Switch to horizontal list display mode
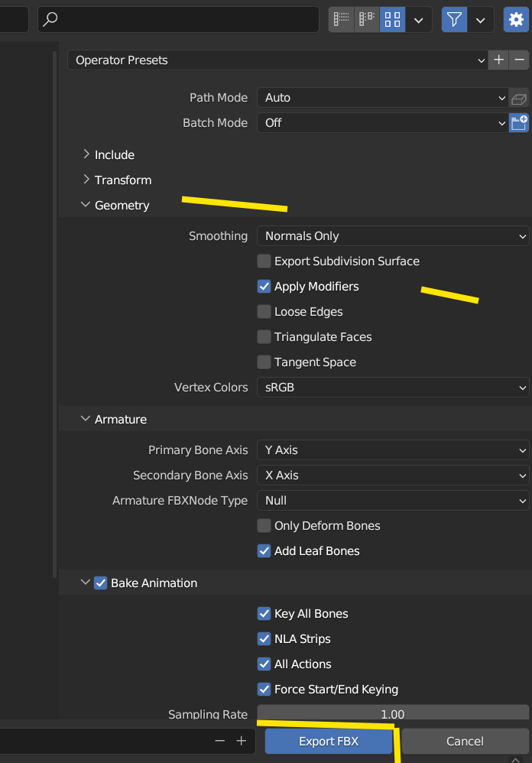The image size is (532, 763). [367, 20]
